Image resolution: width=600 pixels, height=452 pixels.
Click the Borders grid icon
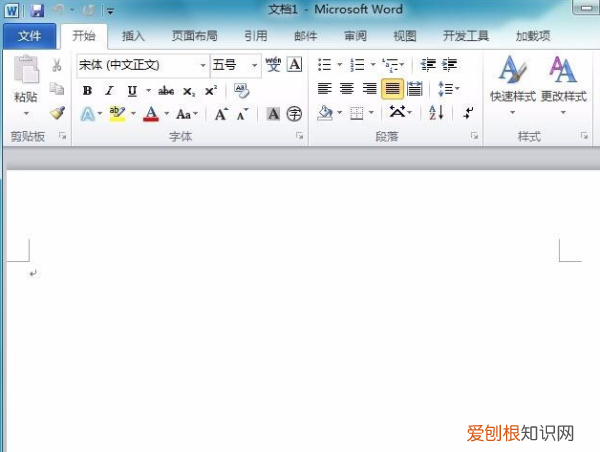point(357,113)
